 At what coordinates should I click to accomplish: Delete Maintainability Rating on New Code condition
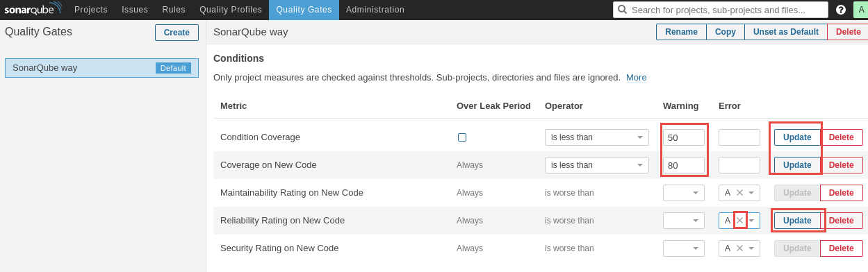coord(842,193)
